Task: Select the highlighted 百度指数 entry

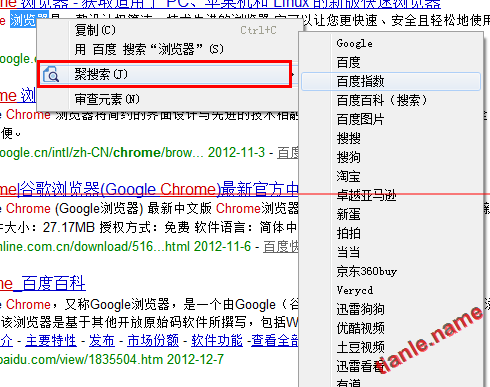Action: 391,81
